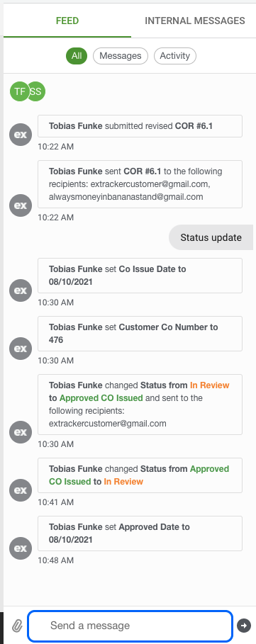Click the Send a message field
The width and height of the screenshot is (256, 644).
click(x=130, y=626)
